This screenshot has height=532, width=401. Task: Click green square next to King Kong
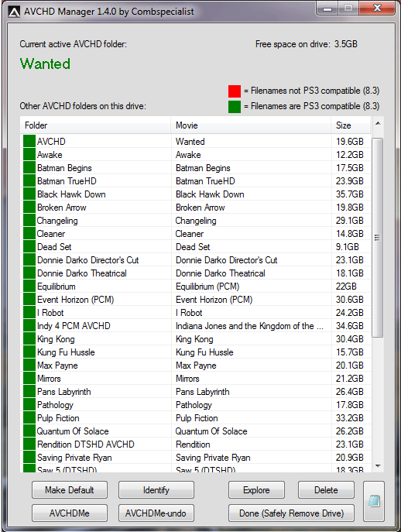coord(29,339)
